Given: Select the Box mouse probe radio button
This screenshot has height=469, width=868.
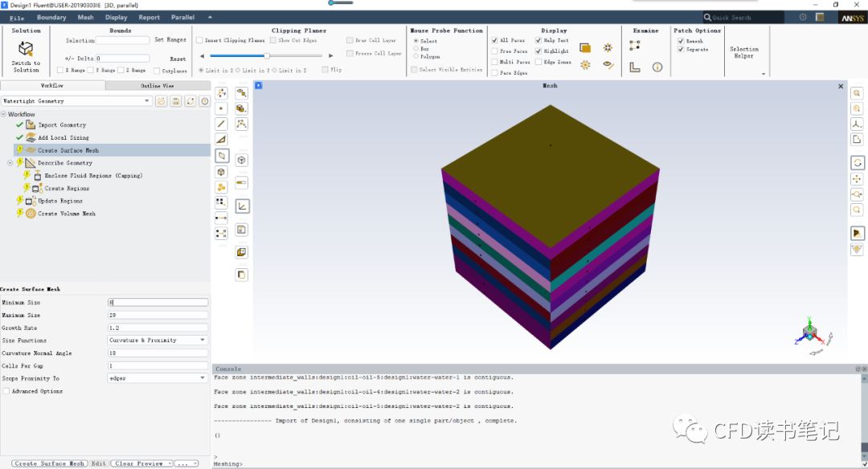Looking at the screenshot, I should pos(416,49).
